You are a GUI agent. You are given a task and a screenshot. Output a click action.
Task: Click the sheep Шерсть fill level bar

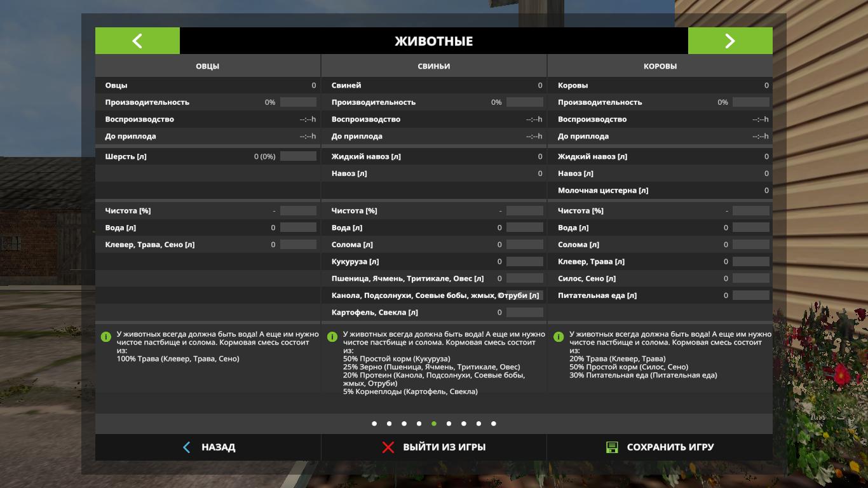pyautogui.click(x=298, y=156)
